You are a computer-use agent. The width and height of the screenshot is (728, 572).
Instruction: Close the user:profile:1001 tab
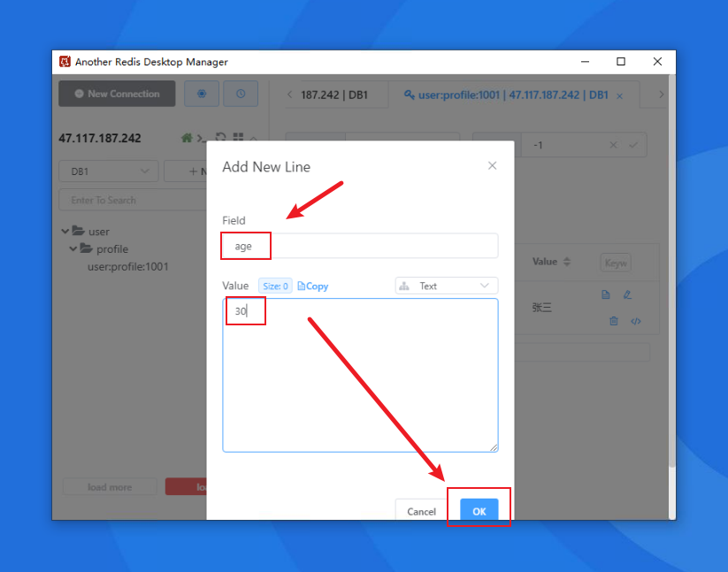(619, 96)
